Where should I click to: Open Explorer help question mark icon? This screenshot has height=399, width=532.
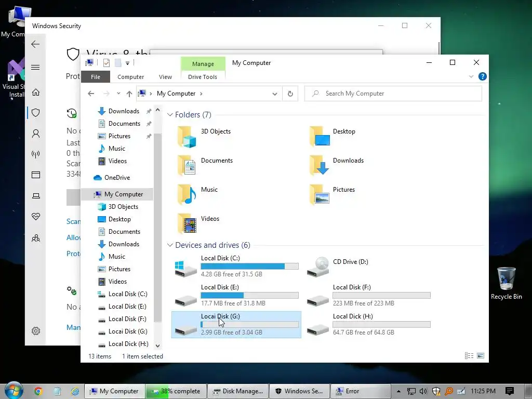(482, 76)
